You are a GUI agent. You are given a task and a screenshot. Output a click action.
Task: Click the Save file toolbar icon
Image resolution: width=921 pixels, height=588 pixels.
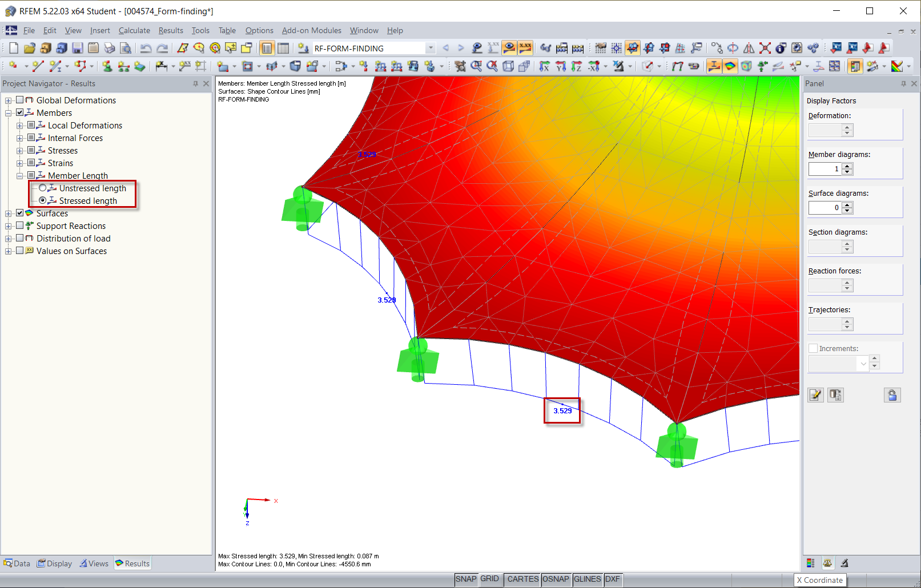tap(78, 48)
